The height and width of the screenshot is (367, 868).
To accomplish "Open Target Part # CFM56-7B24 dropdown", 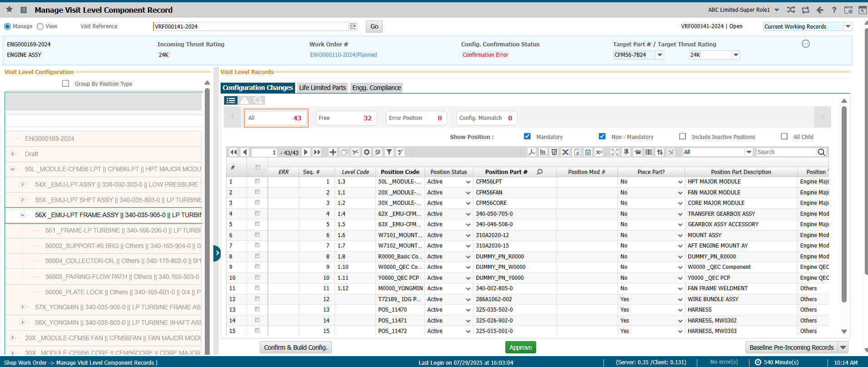I will coord(660,55).
